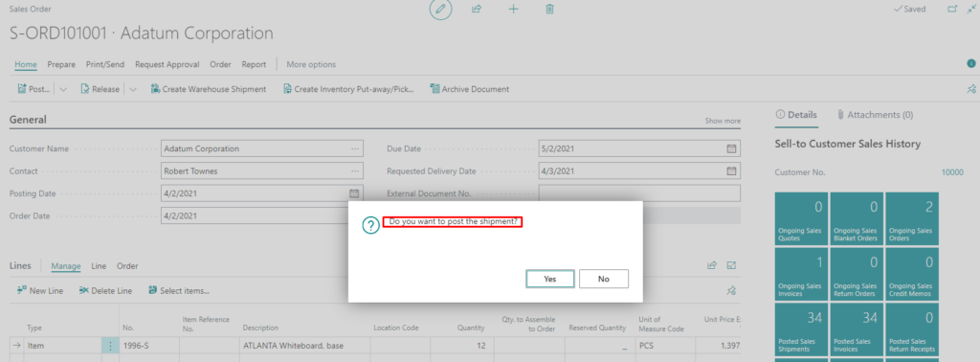
Task: Open the Prepare menu
Action: [61, 64]
